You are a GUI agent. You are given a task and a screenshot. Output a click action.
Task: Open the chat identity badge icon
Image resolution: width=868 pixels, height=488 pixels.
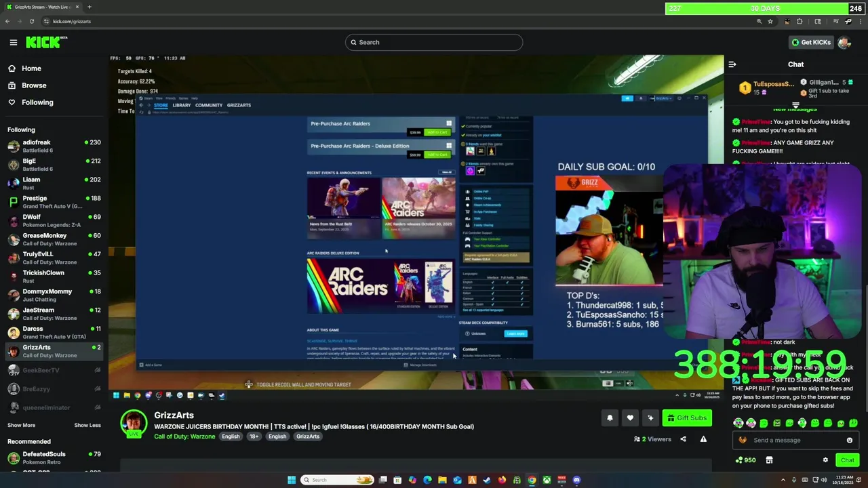(x=743, y=440)
